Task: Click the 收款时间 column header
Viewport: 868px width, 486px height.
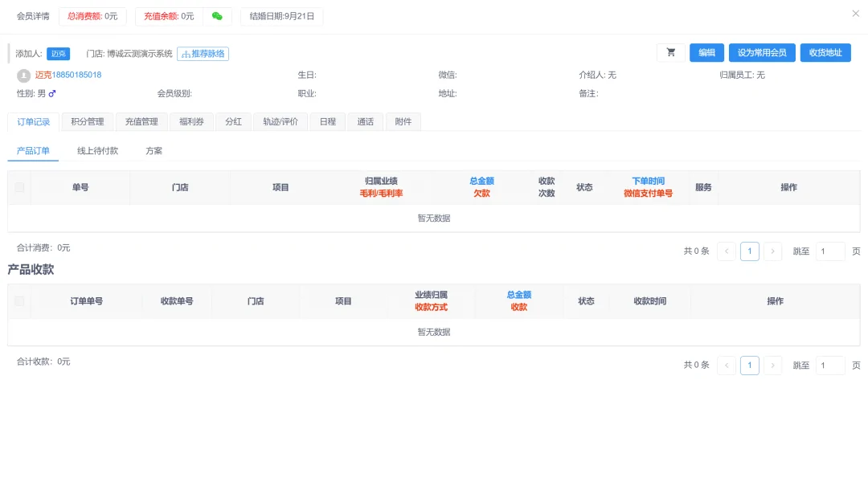Action: pos(650,301)
